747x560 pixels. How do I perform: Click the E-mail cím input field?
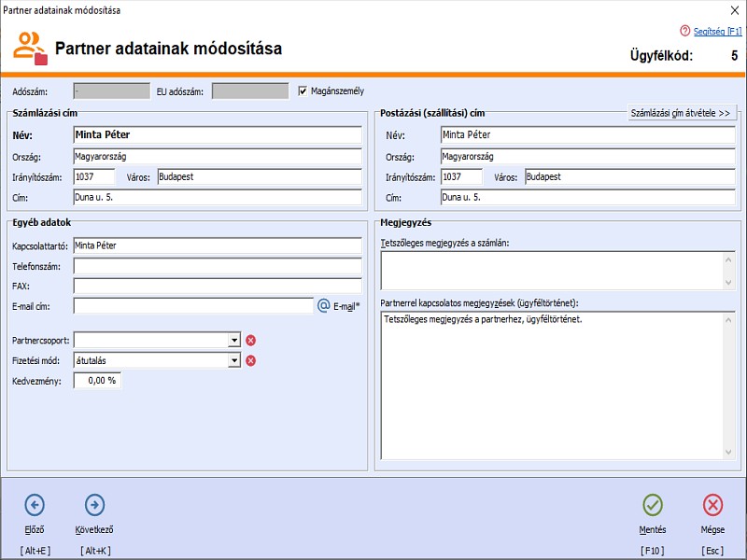tap(193, 305)
